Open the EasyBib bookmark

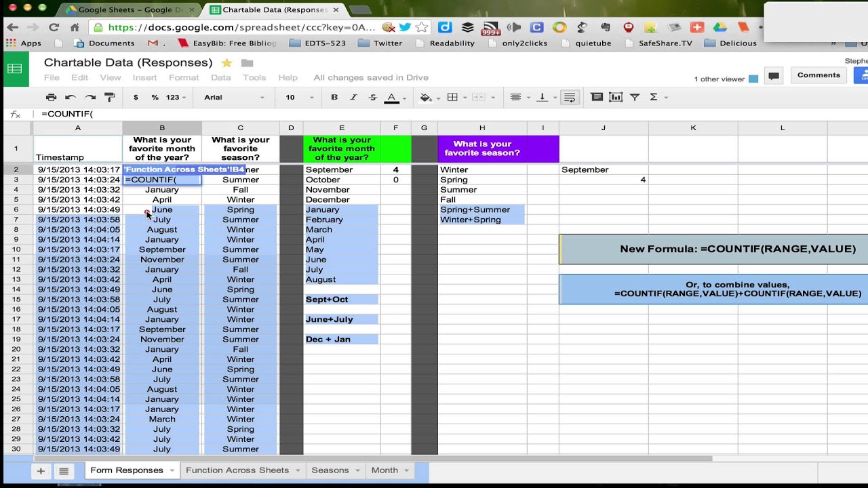point(226,43)
